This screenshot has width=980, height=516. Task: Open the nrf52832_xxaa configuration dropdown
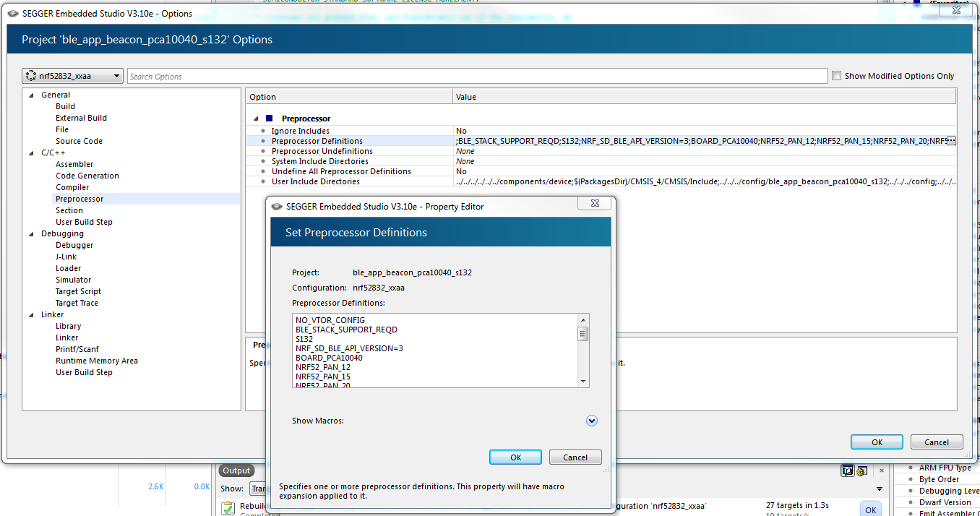click(x=73, y=76)
